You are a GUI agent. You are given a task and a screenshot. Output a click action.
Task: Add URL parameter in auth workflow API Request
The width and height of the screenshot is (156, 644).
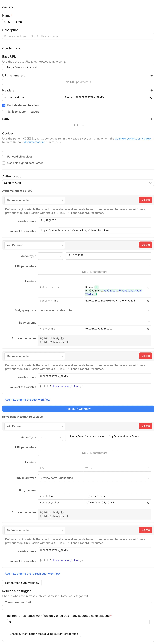[x=148, y=265]
